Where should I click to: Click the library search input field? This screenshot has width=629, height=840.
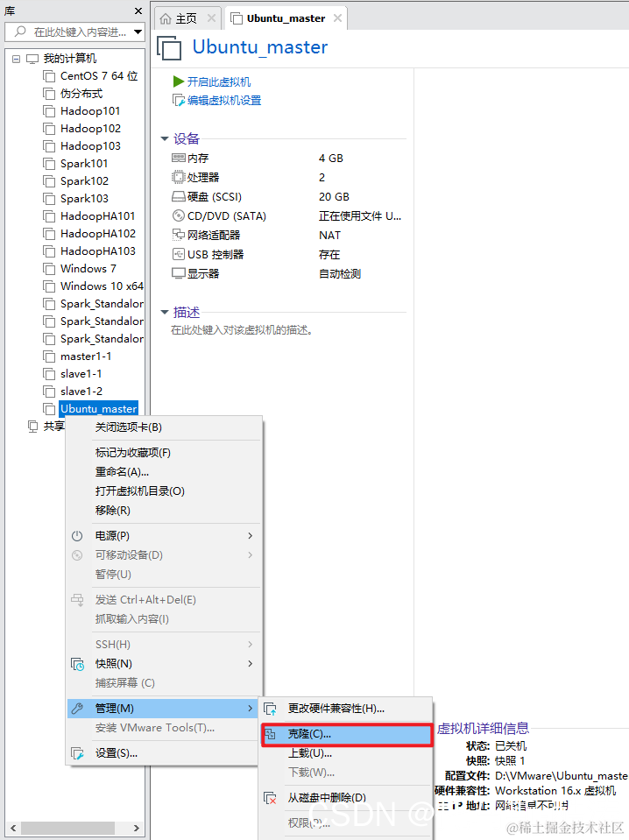tap(75, 32)
